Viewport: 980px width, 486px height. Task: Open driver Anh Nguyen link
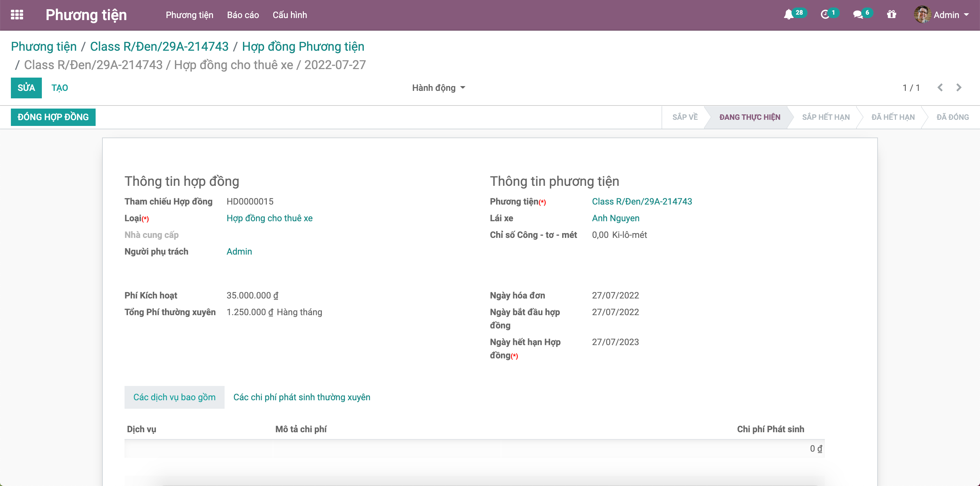(616, 218)
